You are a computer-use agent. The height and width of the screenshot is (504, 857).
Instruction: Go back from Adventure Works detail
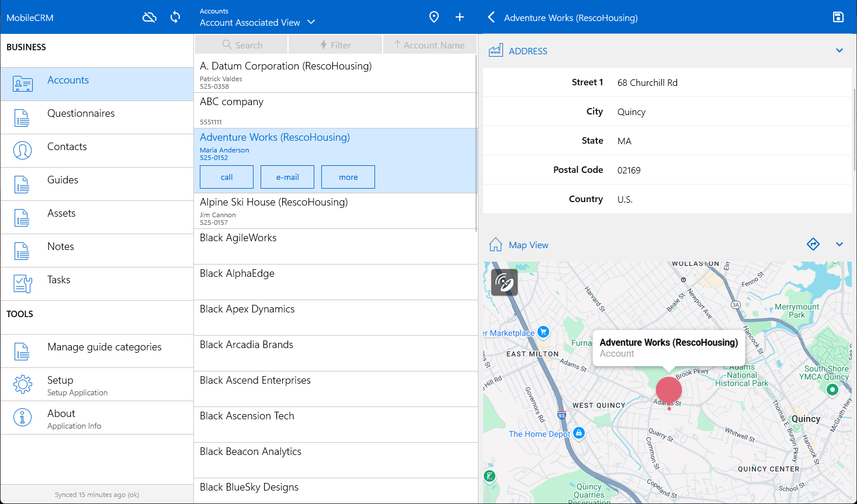click(x=491, y=18)
